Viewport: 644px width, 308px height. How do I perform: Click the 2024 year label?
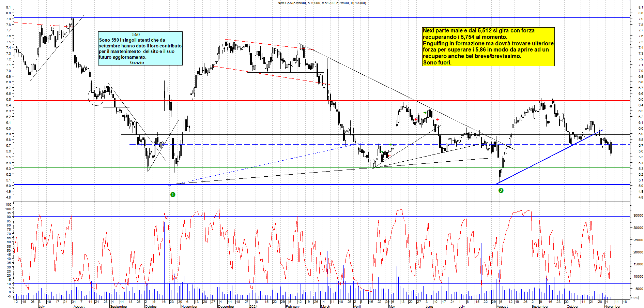[253, 306]
